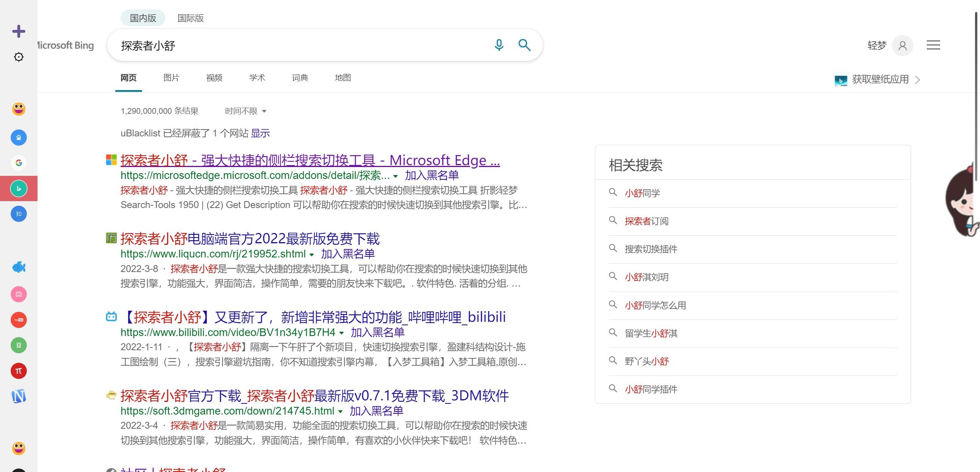Click the magnifier search button in search box

pos(524,45)
